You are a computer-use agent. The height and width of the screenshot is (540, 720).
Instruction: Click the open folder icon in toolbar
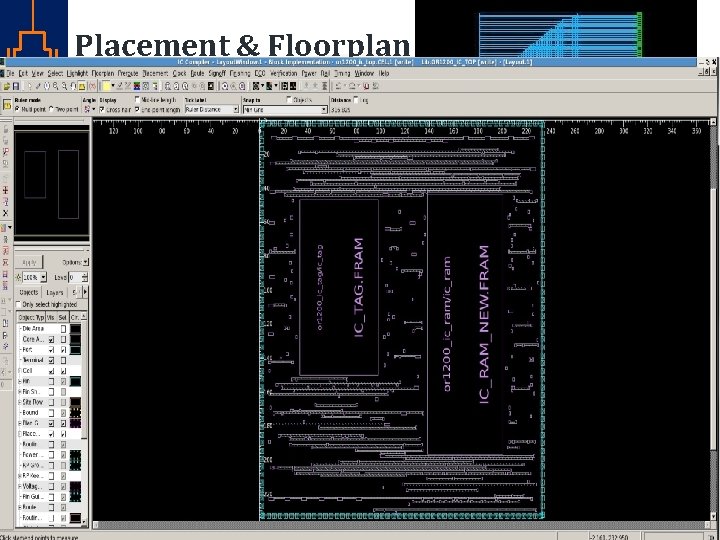(x=6, y=86)
